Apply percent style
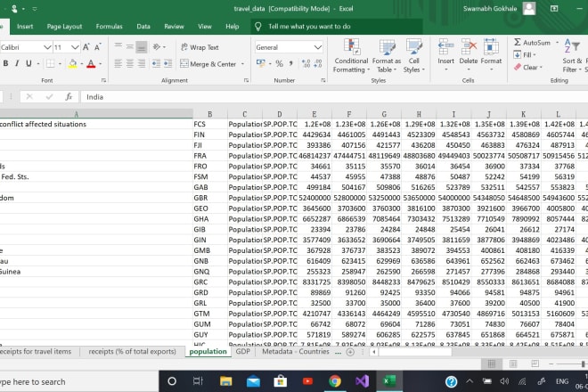Screen dimensions: 588x392 tap(280, 64)
